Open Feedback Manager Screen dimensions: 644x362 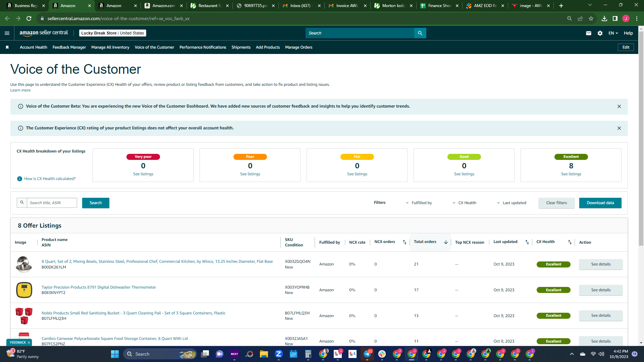[69, 47]
